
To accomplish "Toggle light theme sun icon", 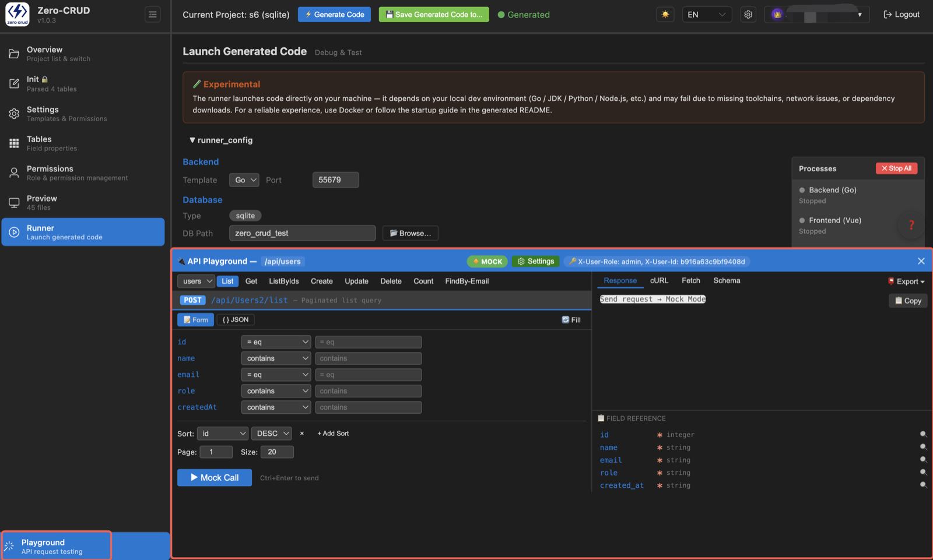I will [x=665, y=15].
